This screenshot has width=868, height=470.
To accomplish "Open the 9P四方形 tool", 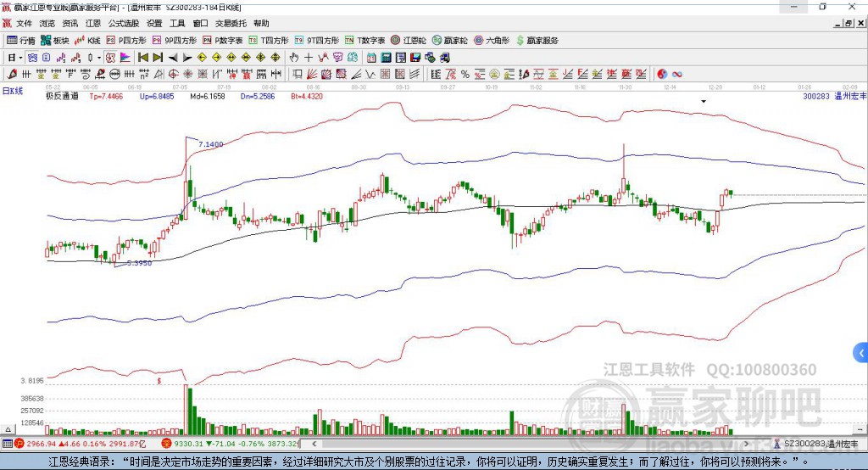I will 175,41.
